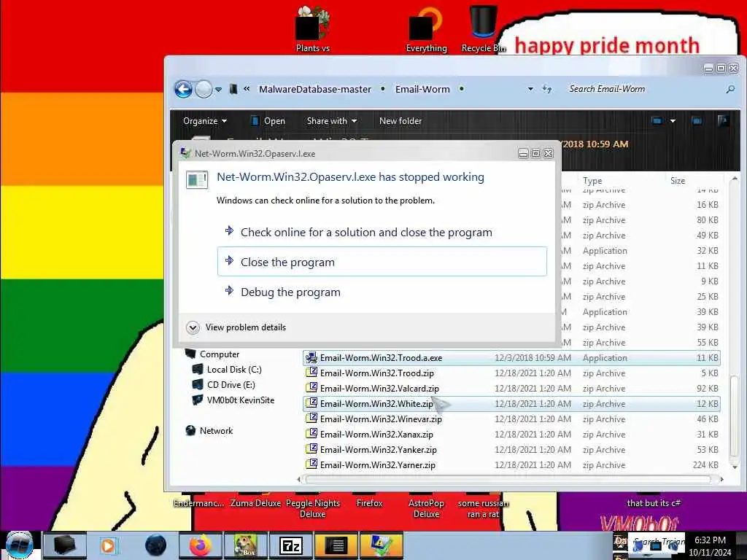Open the recent locations dropdown arrow
The height and width of the screenshot is (560, 747).
(218, 90)
